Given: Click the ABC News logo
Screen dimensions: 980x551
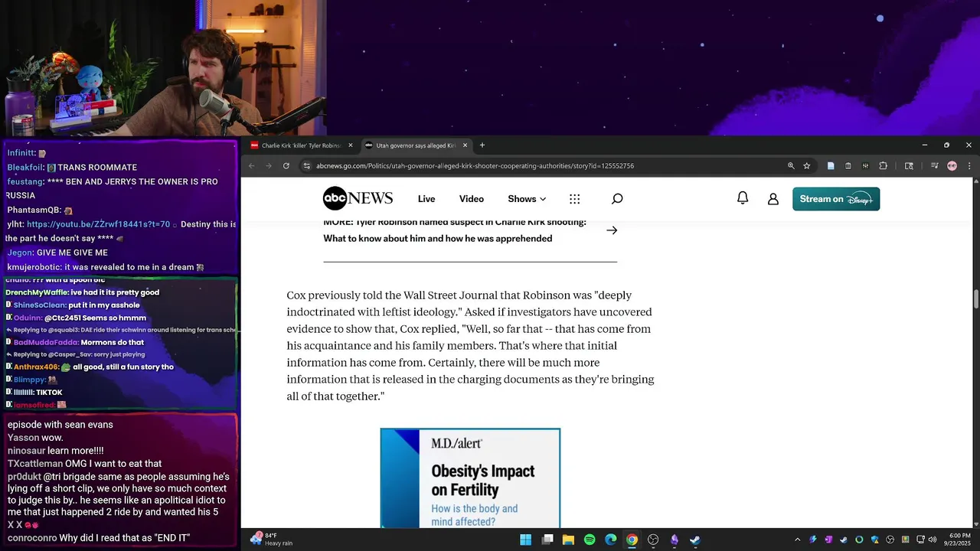Looking at the screenshot, I should point(358,198).
